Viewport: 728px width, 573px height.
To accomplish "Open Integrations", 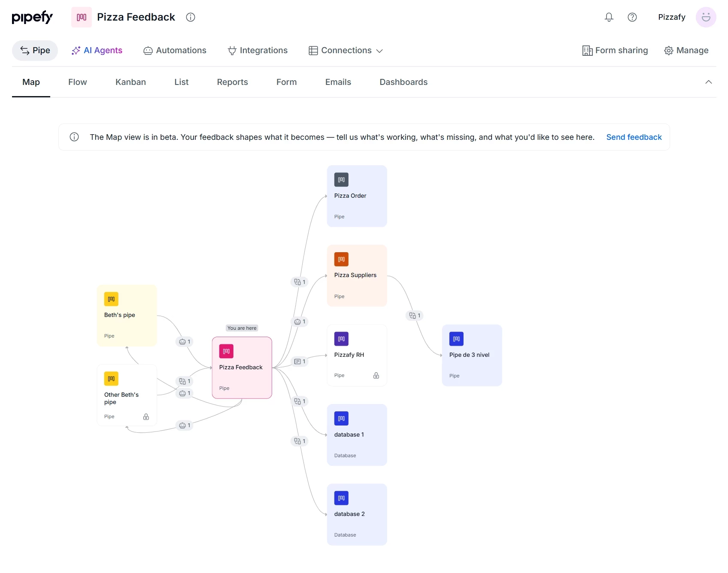I will tap(258, 51).
